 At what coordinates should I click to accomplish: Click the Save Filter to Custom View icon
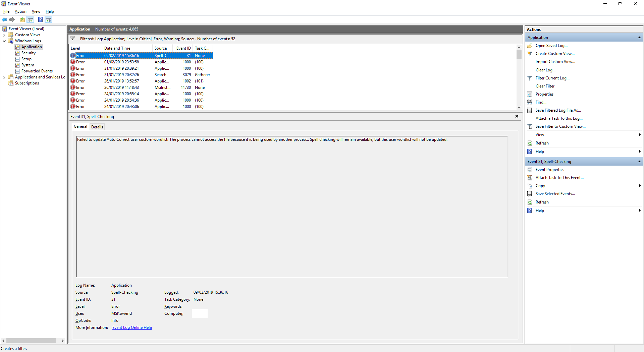pos(530,126)
